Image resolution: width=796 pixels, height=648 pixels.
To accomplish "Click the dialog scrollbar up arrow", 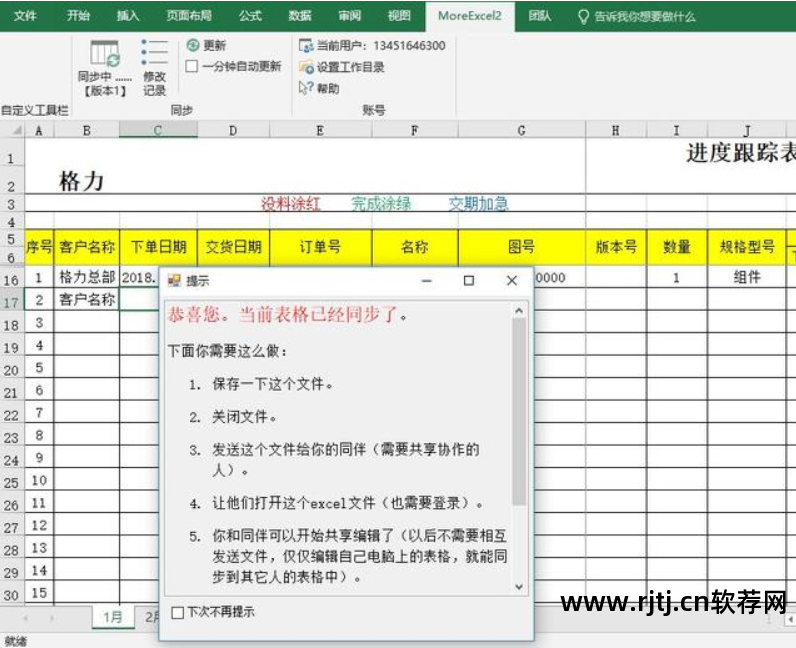I will click(x=519, y=310).
